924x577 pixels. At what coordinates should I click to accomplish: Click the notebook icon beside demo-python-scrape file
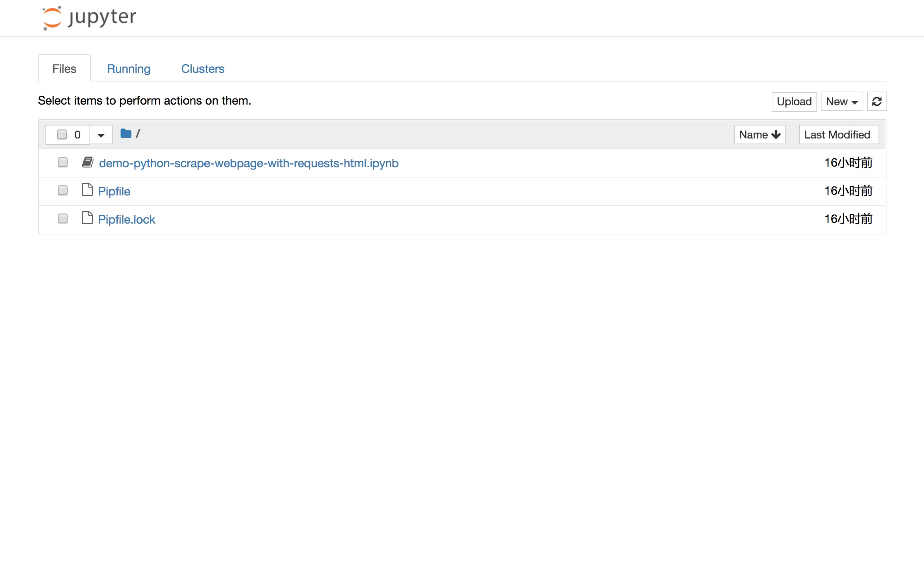[87, 163]
